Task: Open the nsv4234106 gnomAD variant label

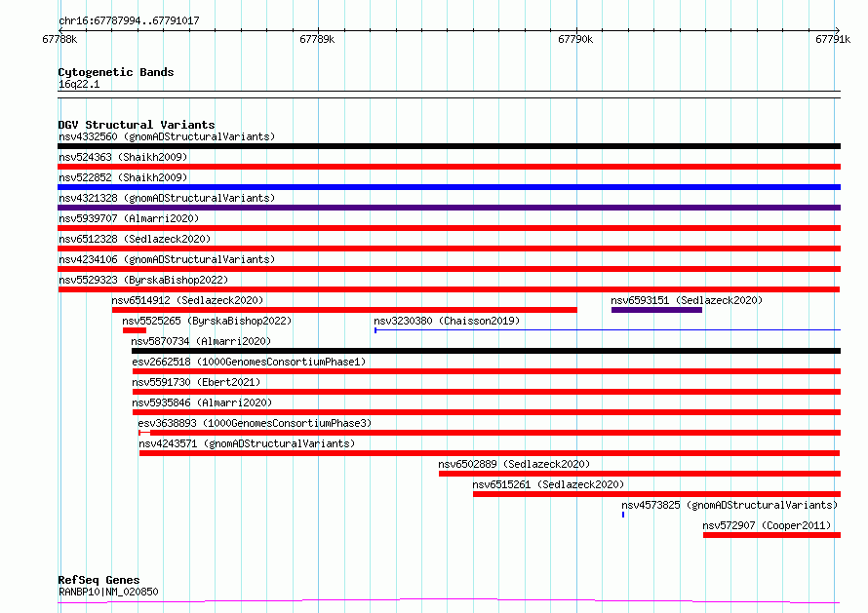Action: coord(167,259)
